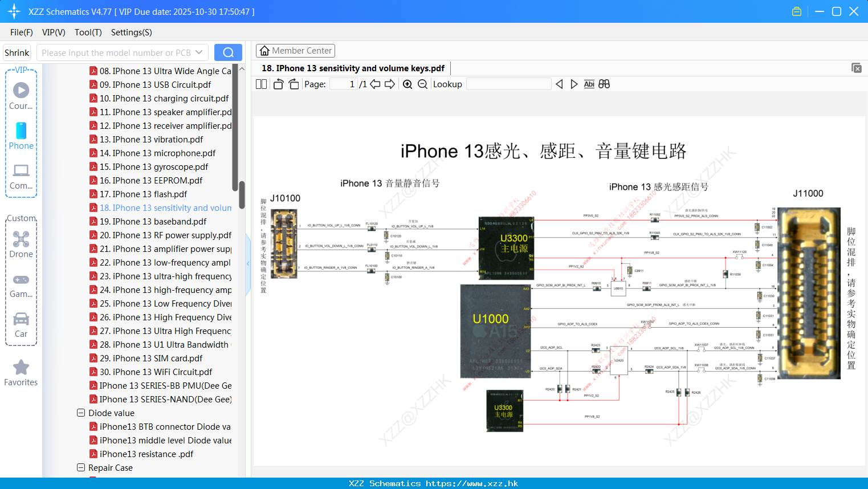Image resolution: width=868 pixels, height=489 pixels.
Task: Rotate the page counterclockwise
Action: point(278,84)
